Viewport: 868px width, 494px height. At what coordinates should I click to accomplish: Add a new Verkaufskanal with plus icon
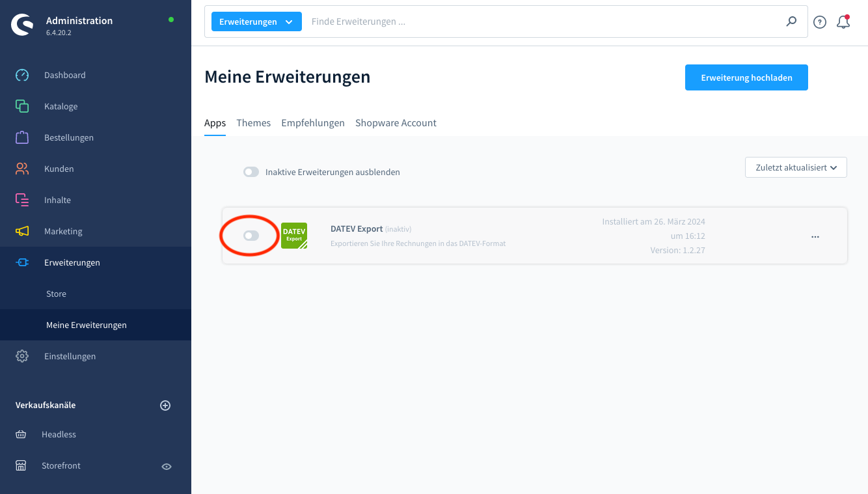[x=165, y=405]
